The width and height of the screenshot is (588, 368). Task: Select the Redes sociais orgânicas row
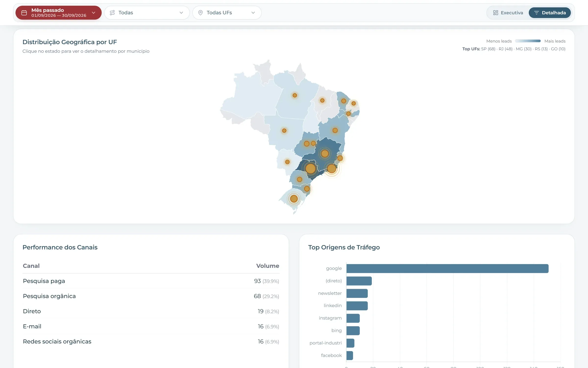coord(151,342)
